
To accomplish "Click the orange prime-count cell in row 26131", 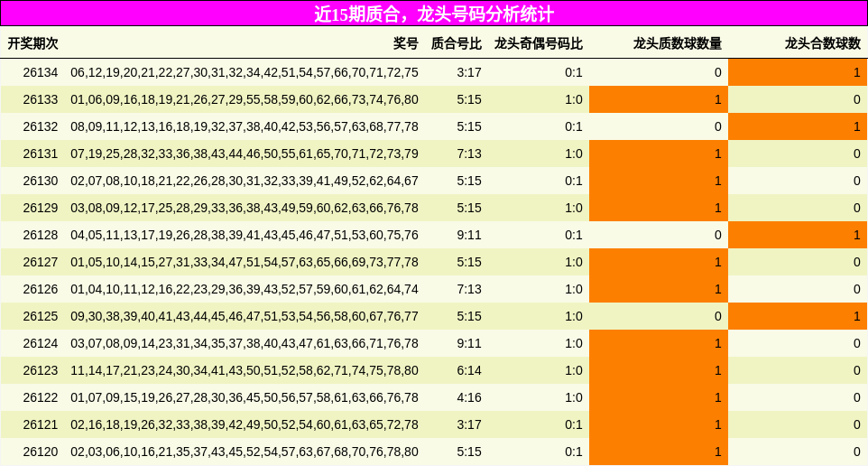I will 658,154.
